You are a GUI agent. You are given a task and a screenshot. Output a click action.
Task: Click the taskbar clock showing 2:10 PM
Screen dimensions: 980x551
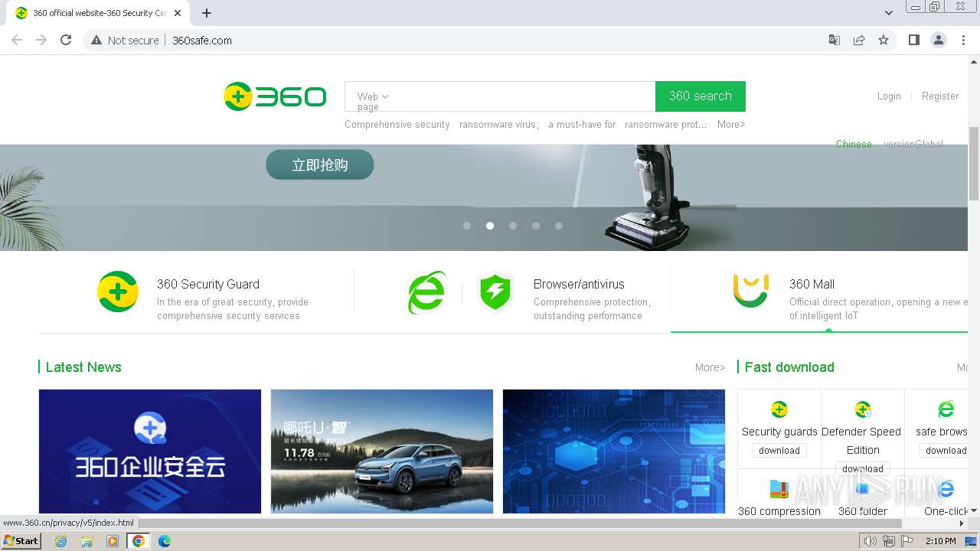[940, 541]
